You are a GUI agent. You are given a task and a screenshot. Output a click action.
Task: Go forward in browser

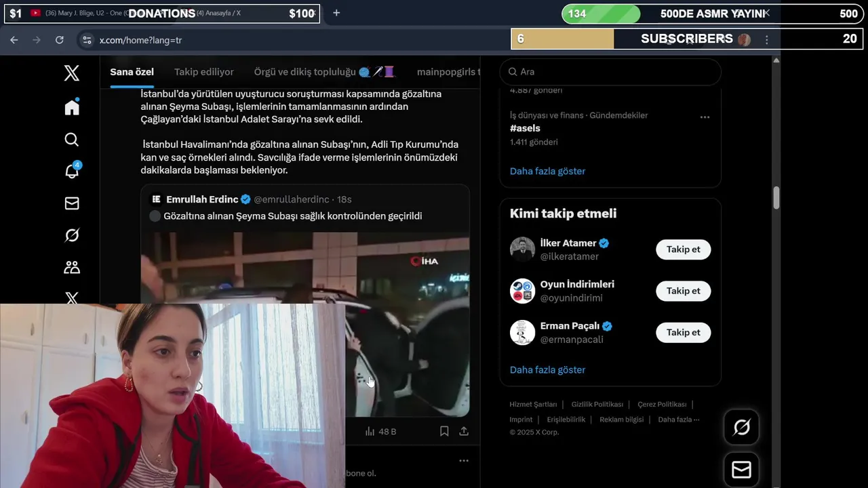pyautogui.click(x=37, y=40)
